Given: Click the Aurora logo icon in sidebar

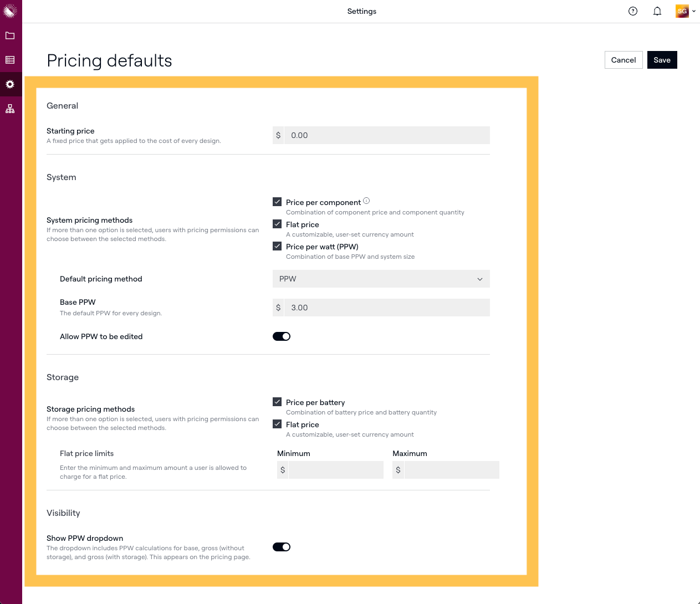Looking at the screenshot, I should 10,11.
